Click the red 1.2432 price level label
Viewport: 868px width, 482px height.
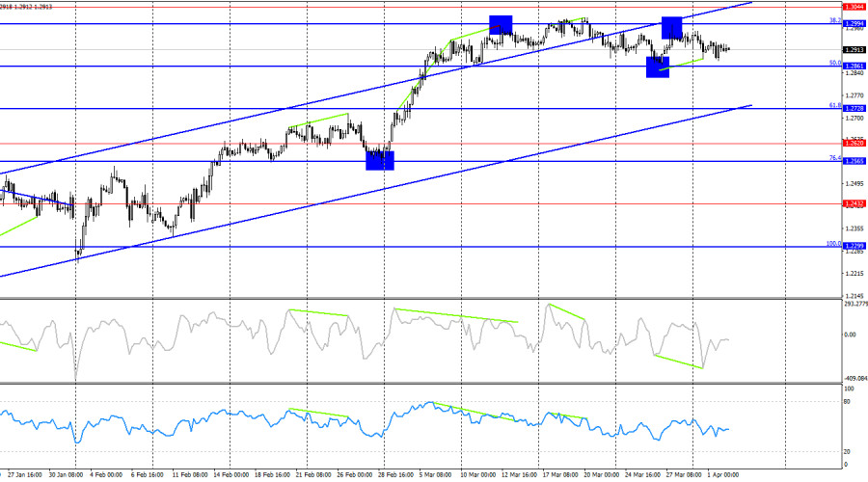pos(854,203)
